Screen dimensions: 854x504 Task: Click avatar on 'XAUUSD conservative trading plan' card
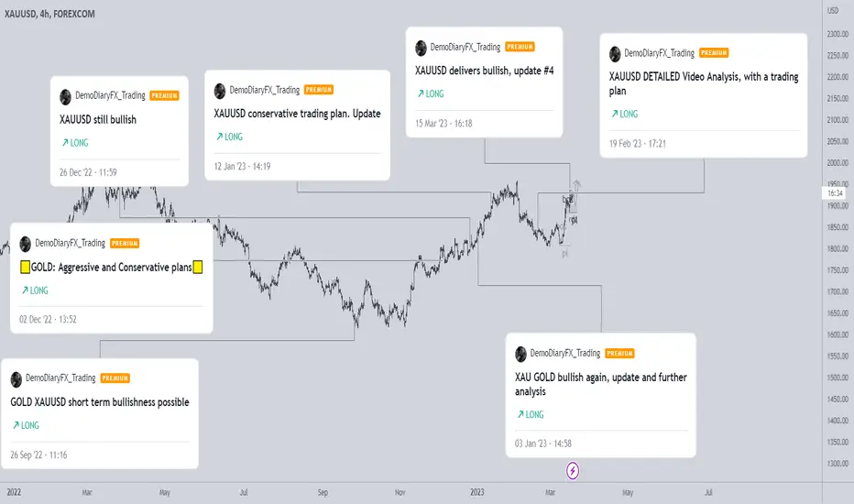point(220,91)
